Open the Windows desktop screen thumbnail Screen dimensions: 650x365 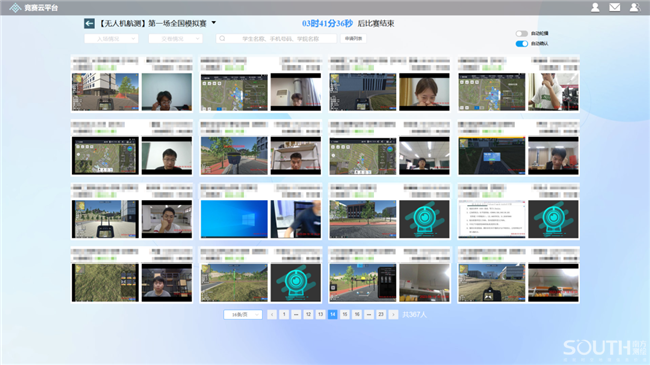pos(234,219)
